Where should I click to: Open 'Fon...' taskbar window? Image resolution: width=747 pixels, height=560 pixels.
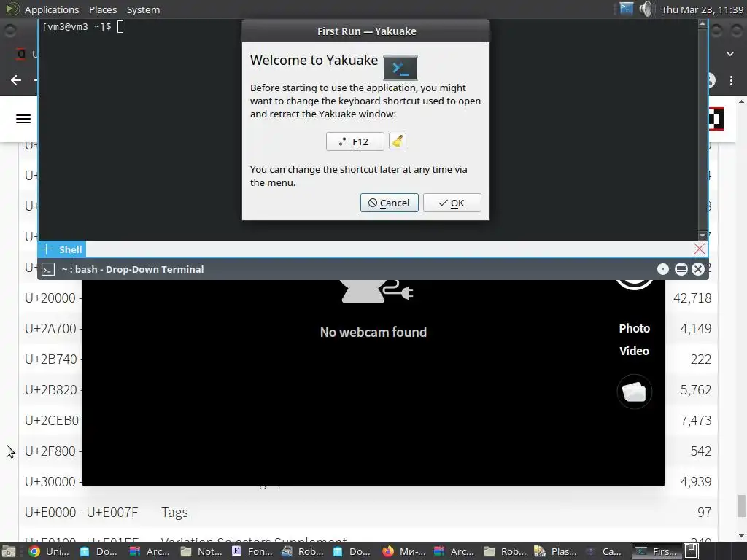[x=252, y=551]
